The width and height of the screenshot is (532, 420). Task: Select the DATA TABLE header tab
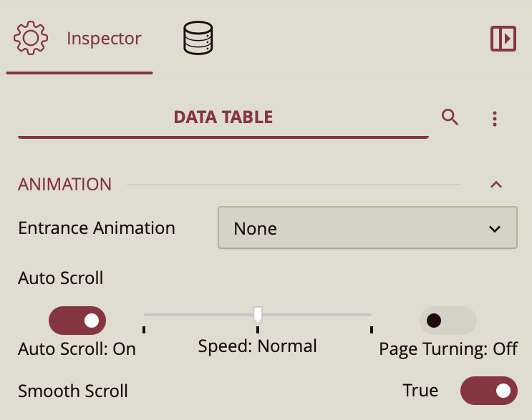223,117
